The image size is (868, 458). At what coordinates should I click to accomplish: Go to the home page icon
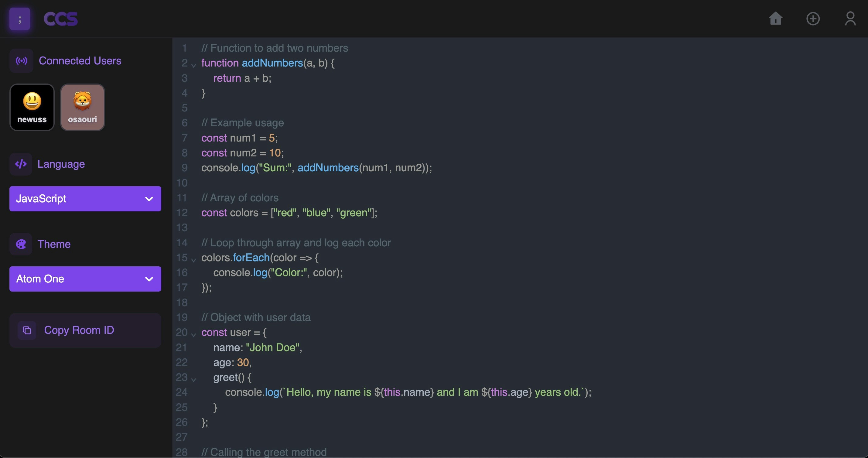point(775,19)
